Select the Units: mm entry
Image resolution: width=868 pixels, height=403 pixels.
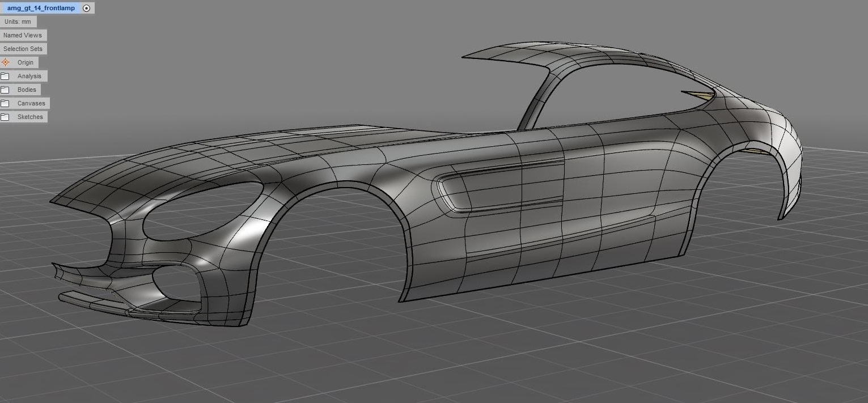(18, 22)
